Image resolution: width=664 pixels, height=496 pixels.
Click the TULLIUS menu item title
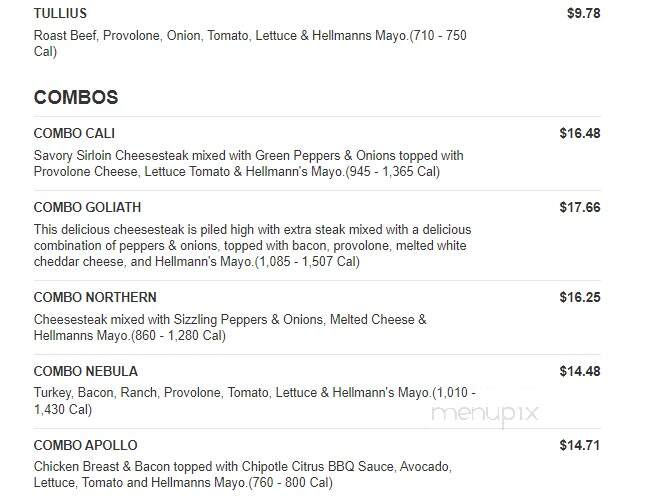60,13
